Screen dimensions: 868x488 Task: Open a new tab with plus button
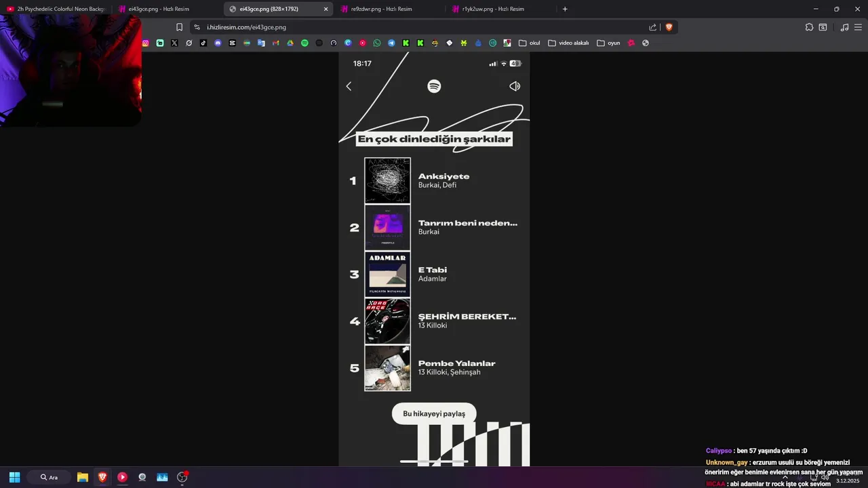[x=565, y=9]
